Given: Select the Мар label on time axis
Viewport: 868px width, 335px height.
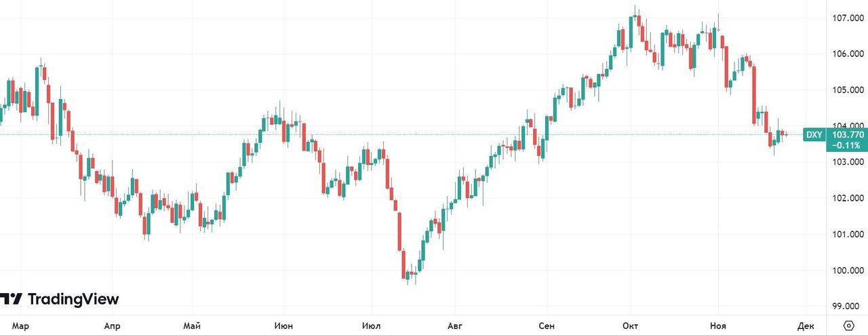Looking at the screenshot, I should [20, 326].
